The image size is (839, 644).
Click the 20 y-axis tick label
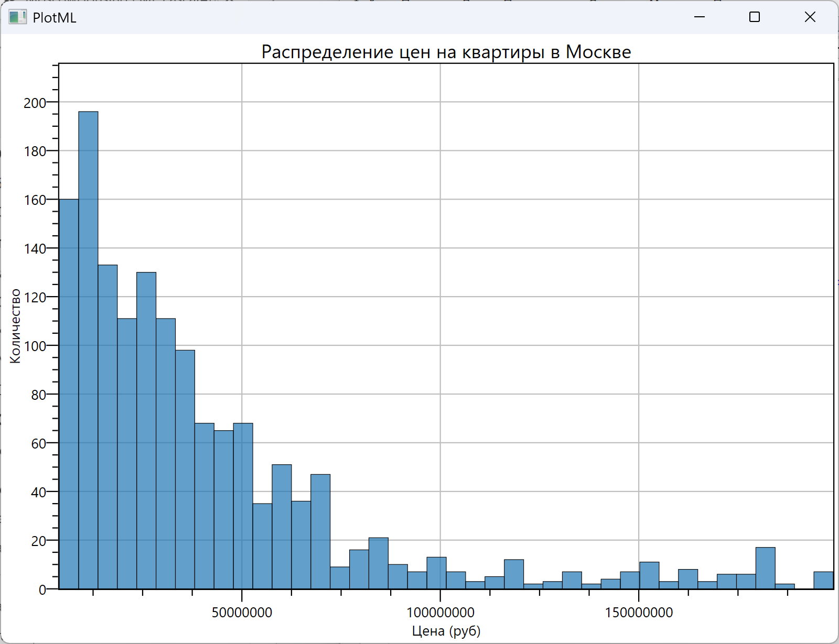point(38,541)
